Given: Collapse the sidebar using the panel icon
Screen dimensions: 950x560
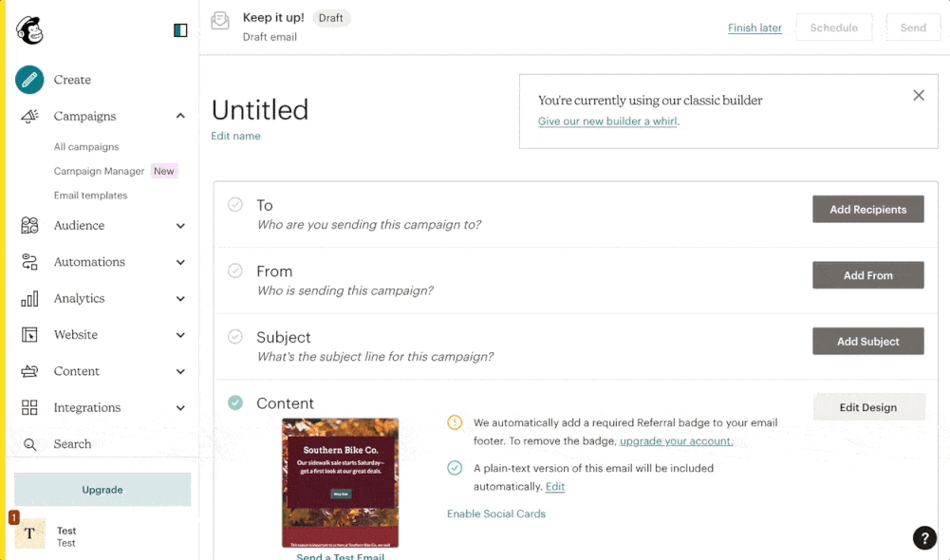Looking at the screenshot, I should pyautogui.click(x=179, y=29).
